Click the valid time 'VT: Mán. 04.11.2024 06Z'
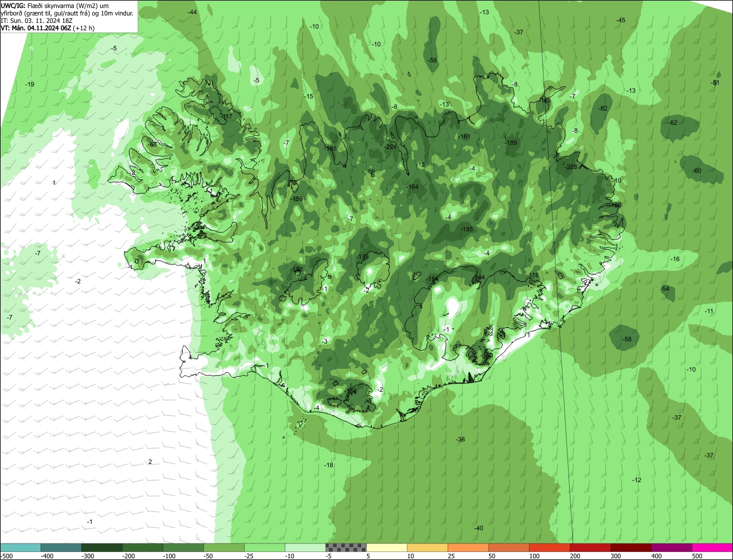This screenshot has height=560, width=733. [36, 27]
